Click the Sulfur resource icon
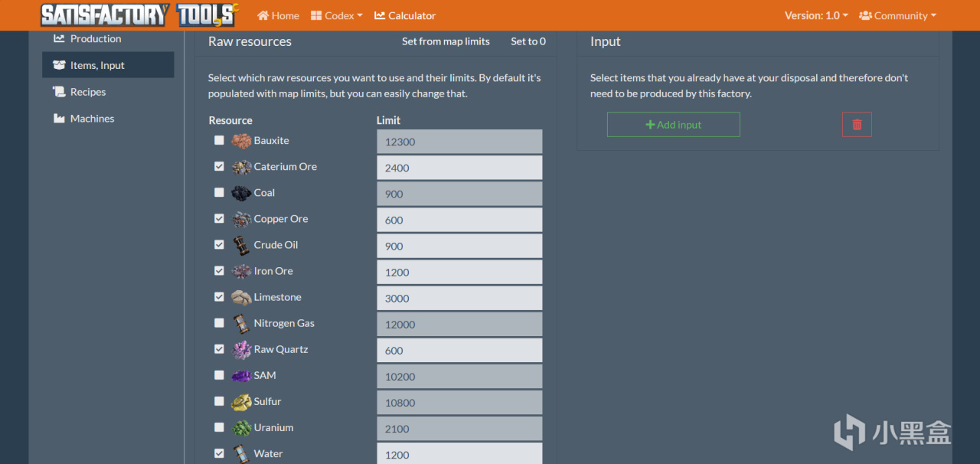980x464 pixels. (x=241, y=401)
